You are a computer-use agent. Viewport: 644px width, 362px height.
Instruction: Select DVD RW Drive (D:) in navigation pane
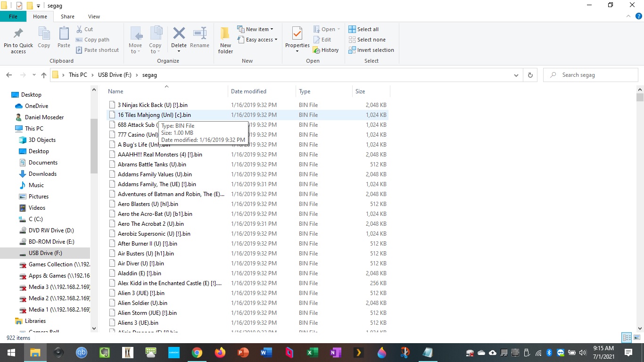click(51, 230)
